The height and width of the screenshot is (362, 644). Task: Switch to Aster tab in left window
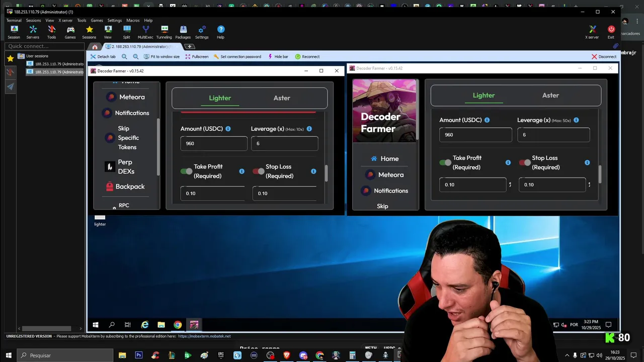(282, 98)
